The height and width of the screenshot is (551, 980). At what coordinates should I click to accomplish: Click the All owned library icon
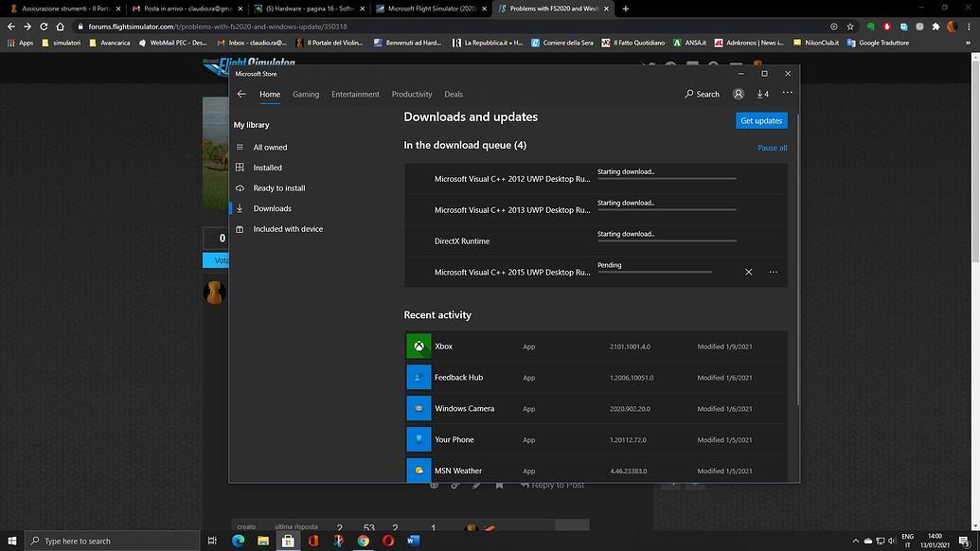coord(241,147)
